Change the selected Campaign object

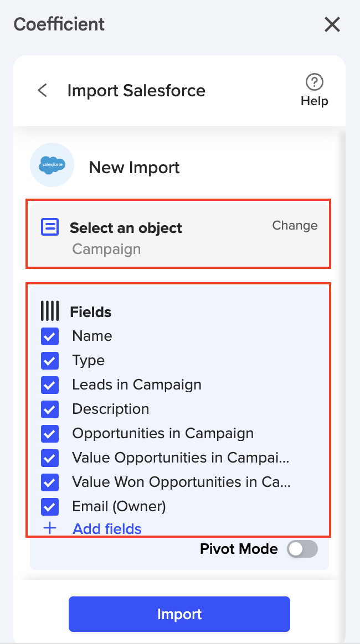(295, 226)
